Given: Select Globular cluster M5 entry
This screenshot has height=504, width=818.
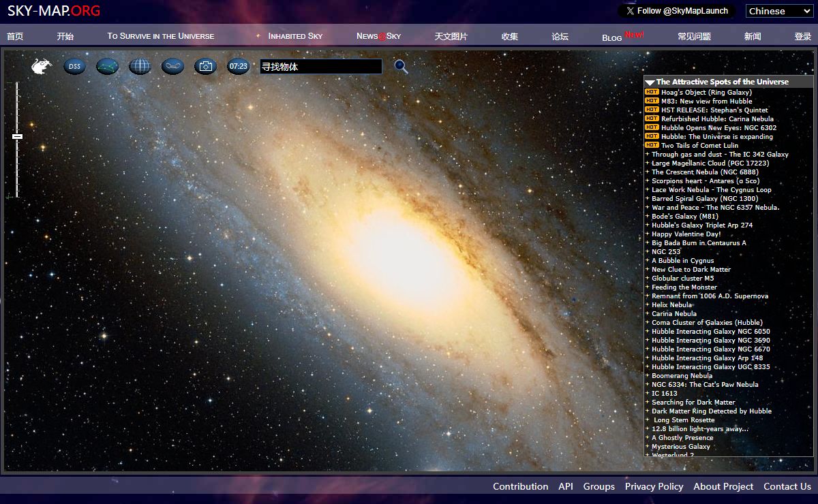Looking at the screenshot, I should click(683, 278).
